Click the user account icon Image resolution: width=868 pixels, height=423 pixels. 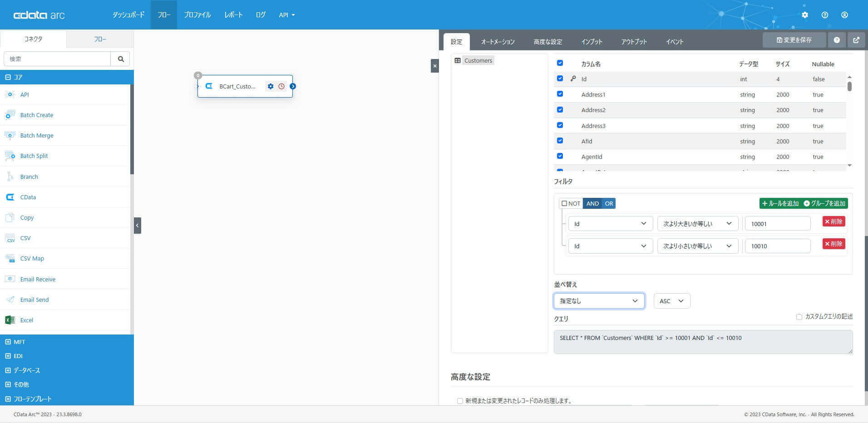[844, 15]
